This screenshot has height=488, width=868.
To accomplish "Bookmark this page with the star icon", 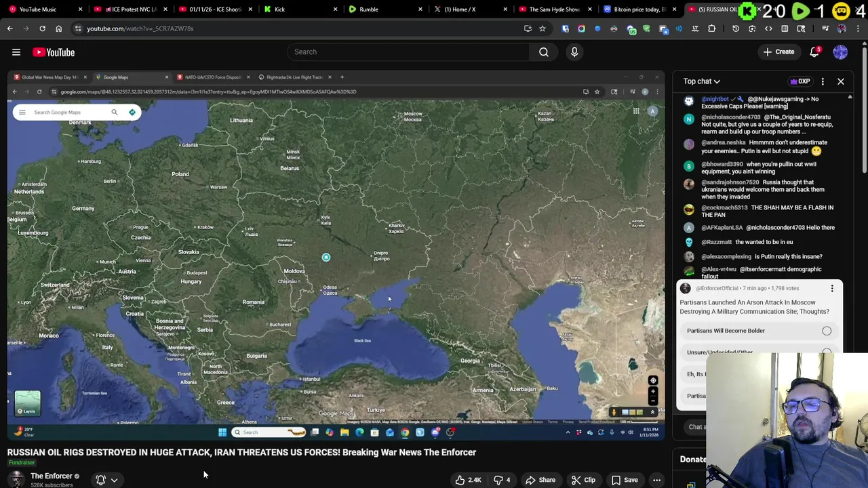I will tap(542, 28).
